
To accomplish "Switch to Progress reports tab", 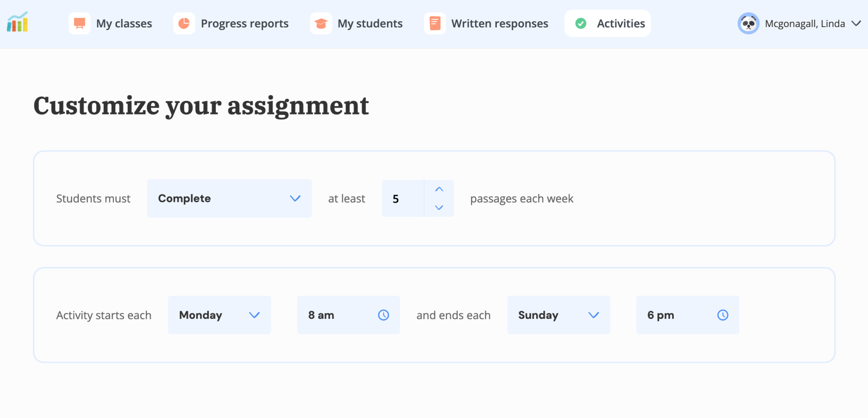I will (x=244, y=24).
